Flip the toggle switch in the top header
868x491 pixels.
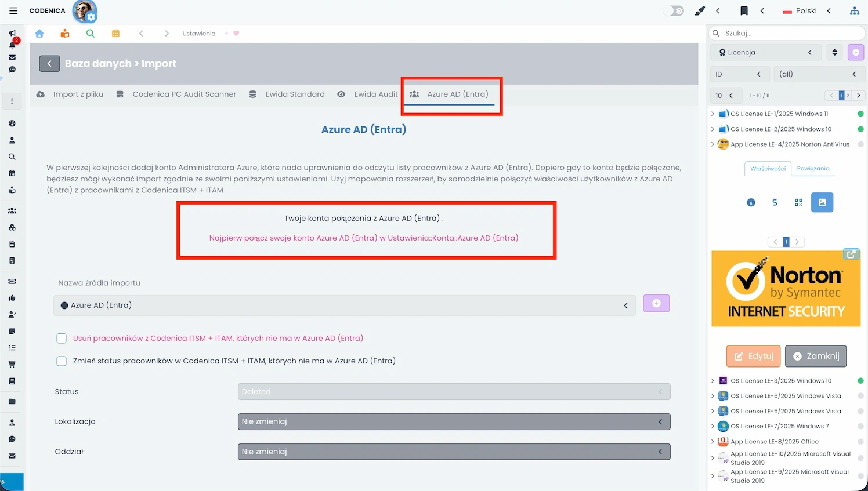pyautogui.click(x=673, y=10)
